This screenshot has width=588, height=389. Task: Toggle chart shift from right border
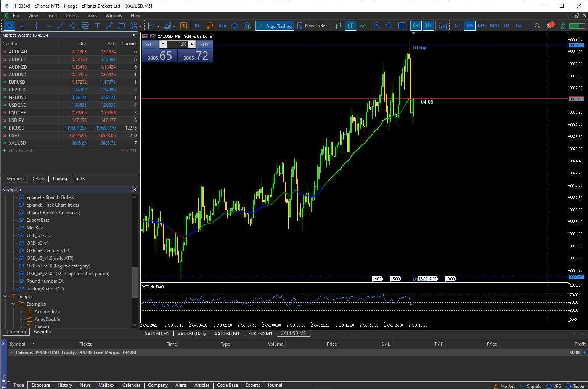point(428,26)
